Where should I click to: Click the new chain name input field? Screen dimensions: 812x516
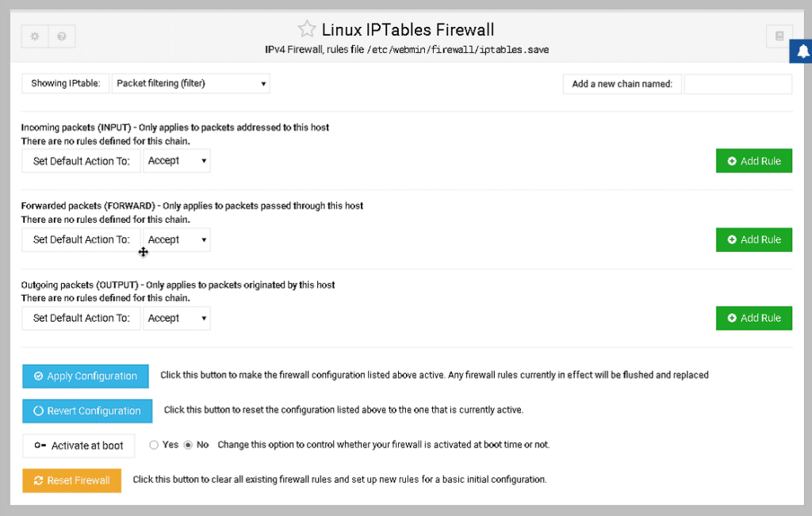(x=737, y=83)
